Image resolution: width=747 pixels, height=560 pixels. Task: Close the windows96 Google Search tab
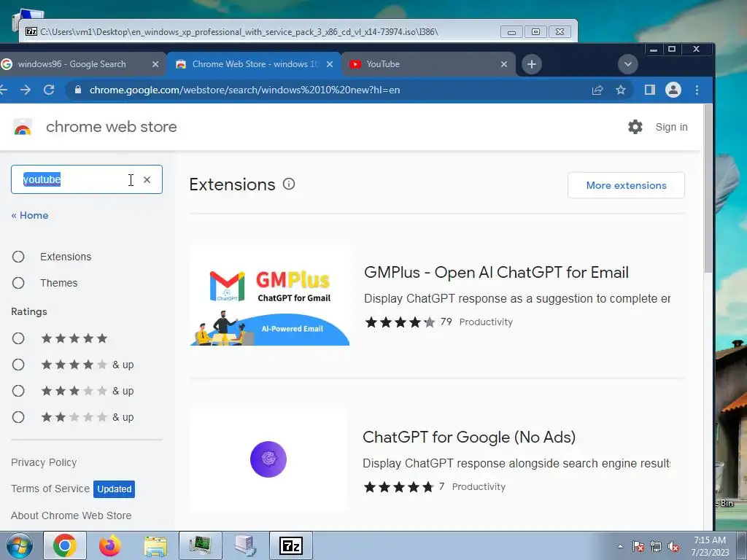tap(155, 64)
